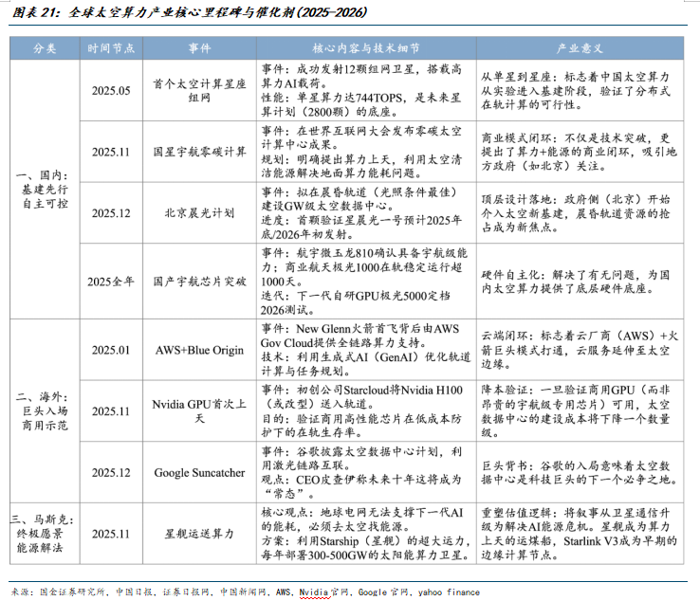Select the 2025.05 date cell
700x601 pixels.
tap(112, 90)
